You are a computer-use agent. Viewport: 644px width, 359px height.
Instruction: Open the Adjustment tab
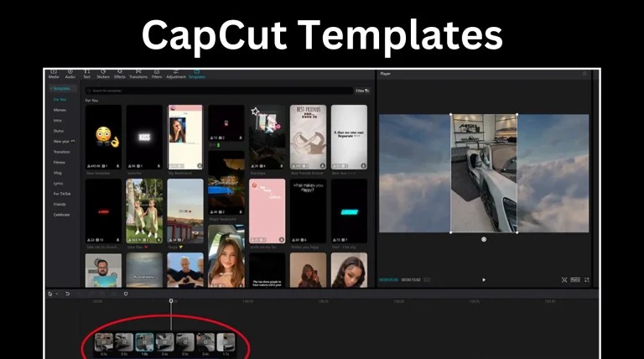click(x=176, y=74)
